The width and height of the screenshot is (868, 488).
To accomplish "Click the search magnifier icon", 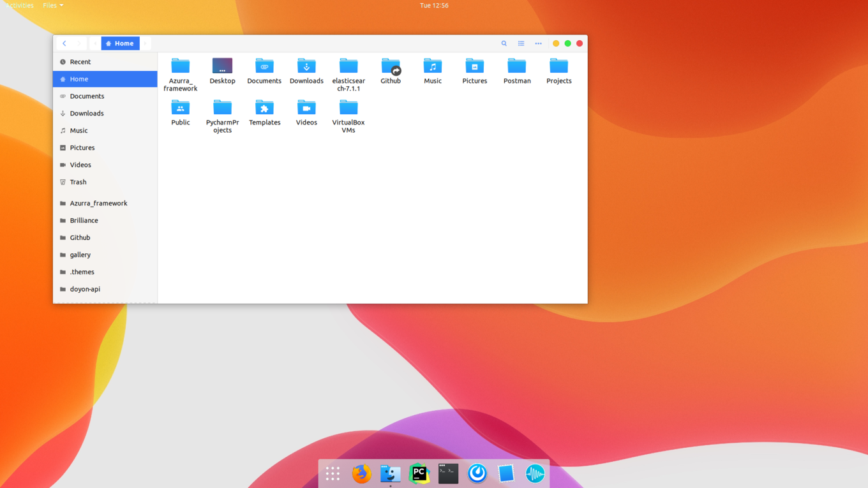I will point(504,43).
